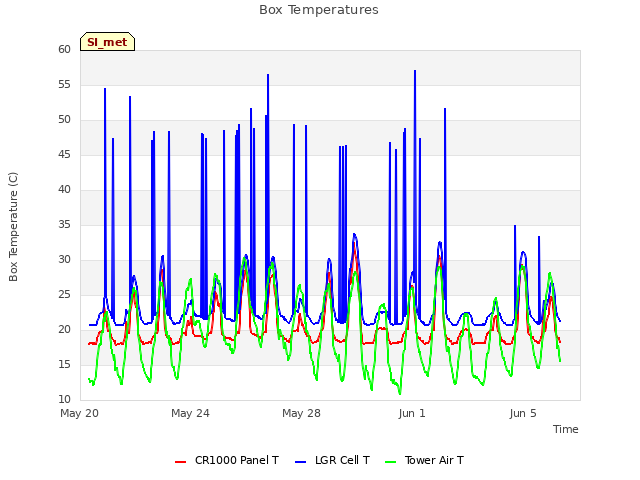Click the 40 y-axis tick label
Image resolution: width=640 pixels, height=480 pixels.
[64, 189]
